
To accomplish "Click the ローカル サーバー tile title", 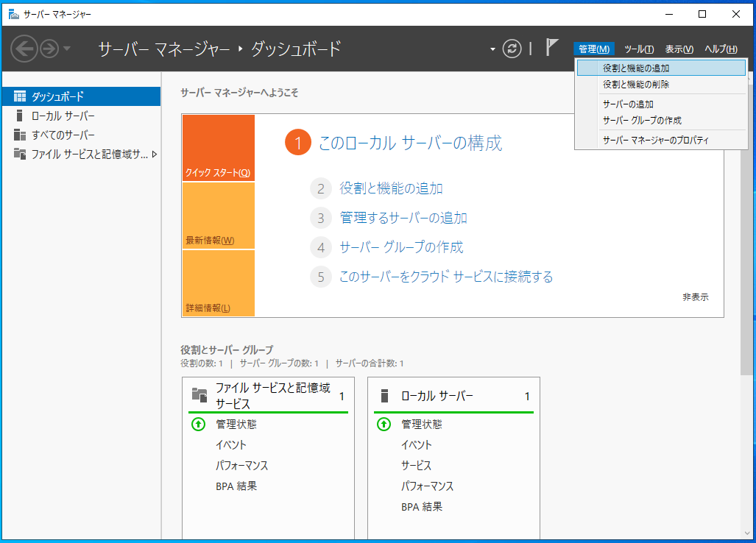I will pos(437,396).
